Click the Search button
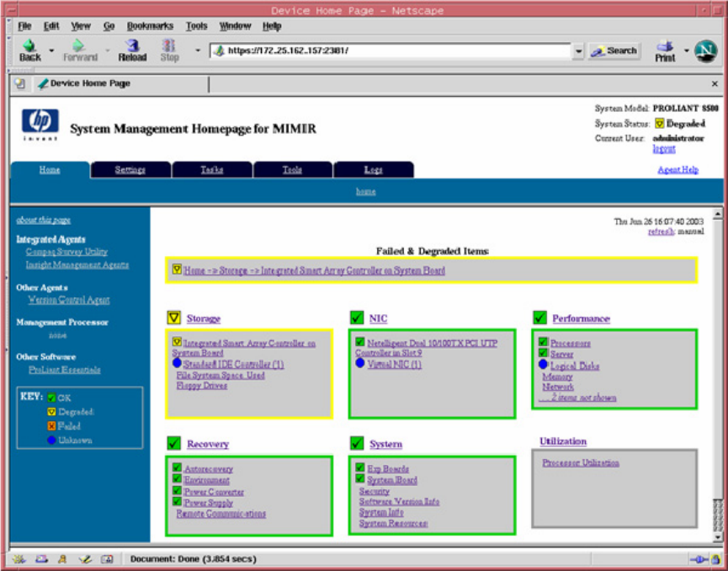 point(614,51)
